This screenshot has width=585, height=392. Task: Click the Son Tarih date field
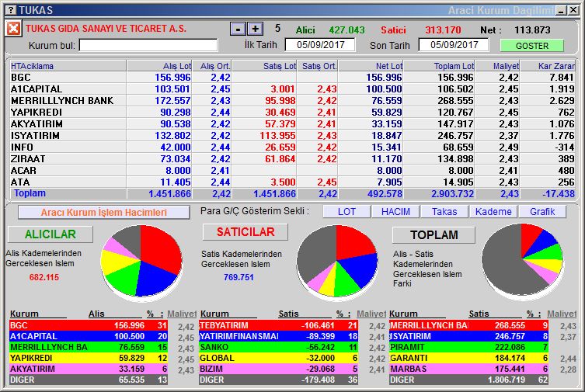454,45
